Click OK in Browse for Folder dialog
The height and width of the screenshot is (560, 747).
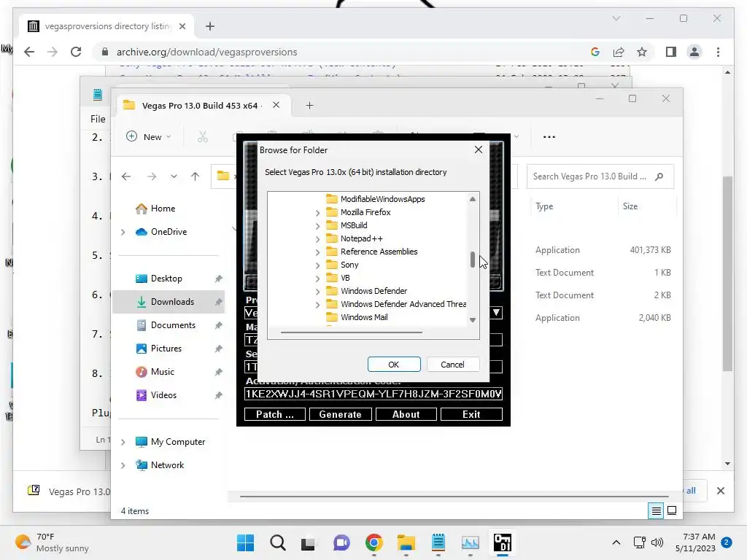393,365
